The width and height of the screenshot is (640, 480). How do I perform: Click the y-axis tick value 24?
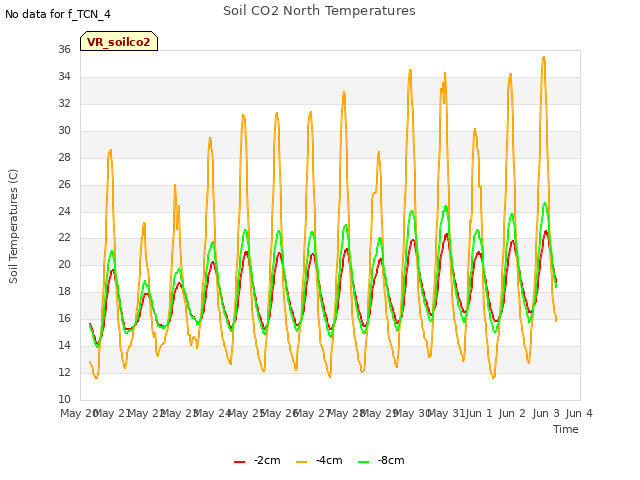point(64,211)
